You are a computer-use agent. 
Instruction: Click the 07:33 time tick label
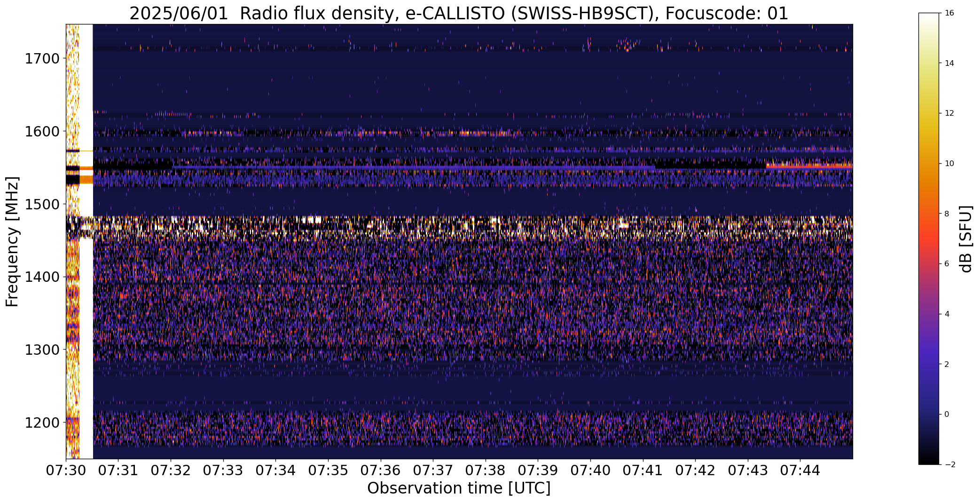pos(223,470)
